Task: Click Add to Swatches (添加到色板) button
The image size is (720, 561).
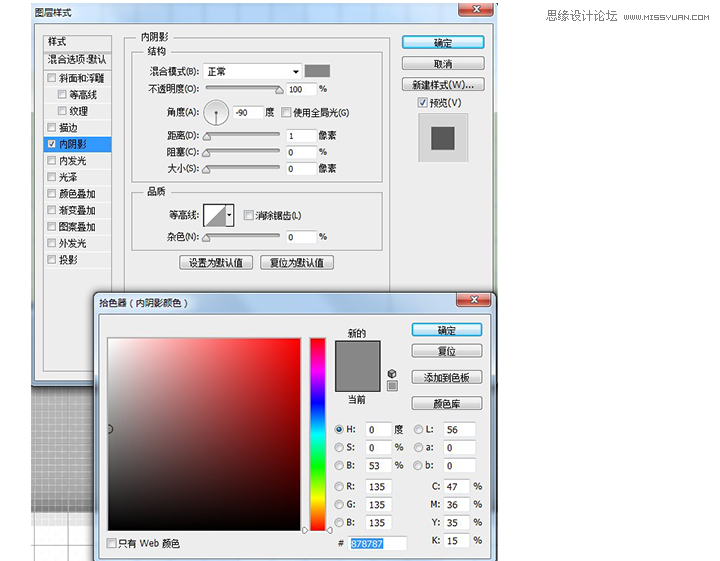Action: [x=447, y=377]
